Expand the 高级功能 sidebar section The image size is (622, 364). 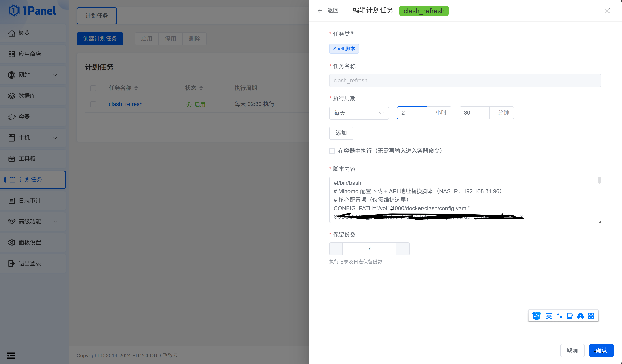[33, 221]
